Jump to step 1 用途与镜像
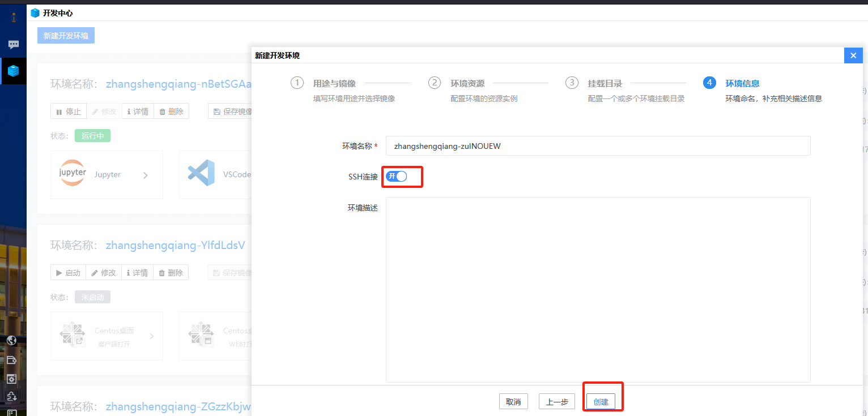 [334, 83]
